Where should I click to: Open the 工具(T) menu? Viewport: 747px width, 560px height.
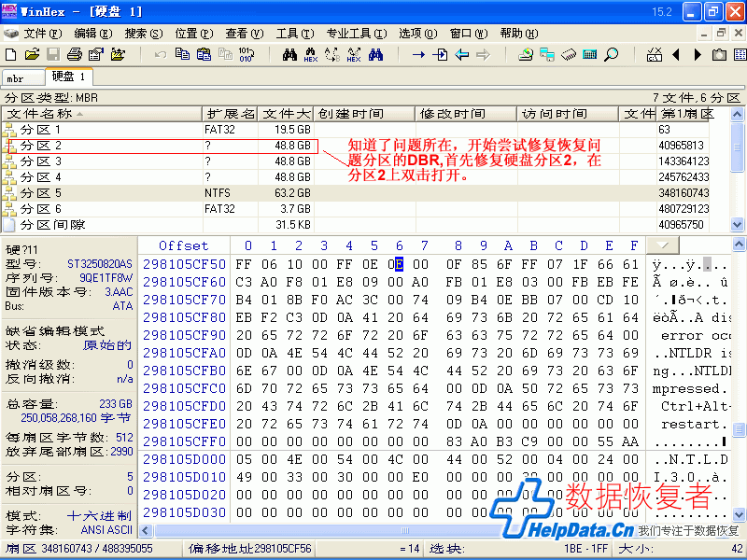coord(295,34)
